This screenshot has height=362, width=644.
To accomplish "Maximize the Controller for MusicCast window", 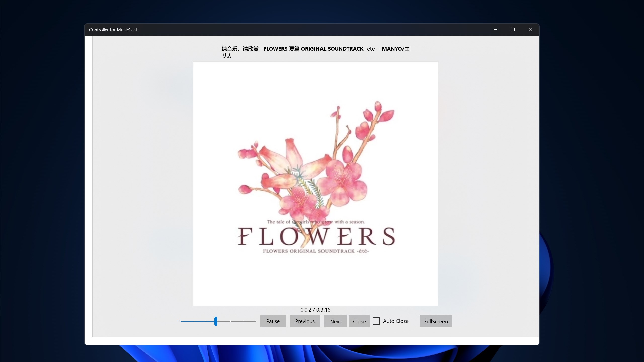I will (513, 30).
